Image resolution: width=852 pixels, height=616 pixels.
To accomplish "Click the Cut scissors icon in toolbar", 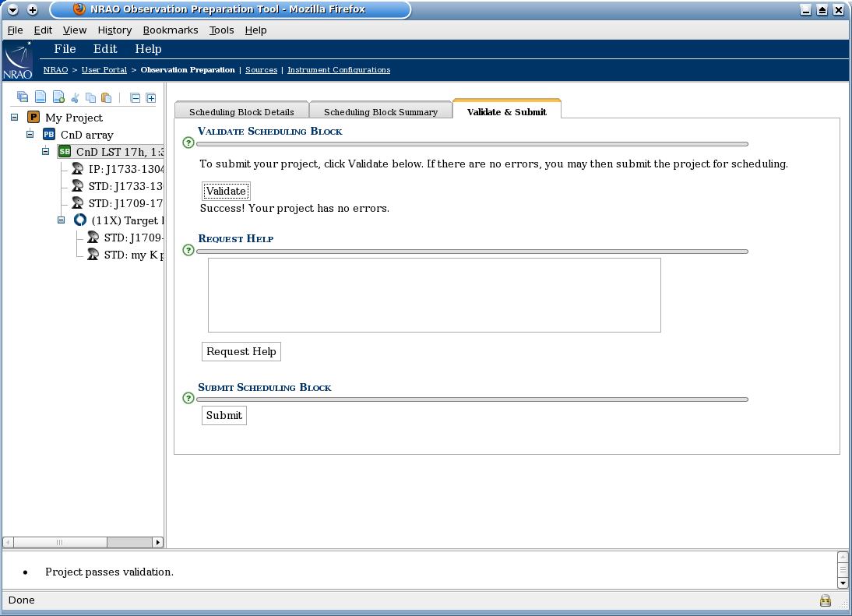I will 74,97.
